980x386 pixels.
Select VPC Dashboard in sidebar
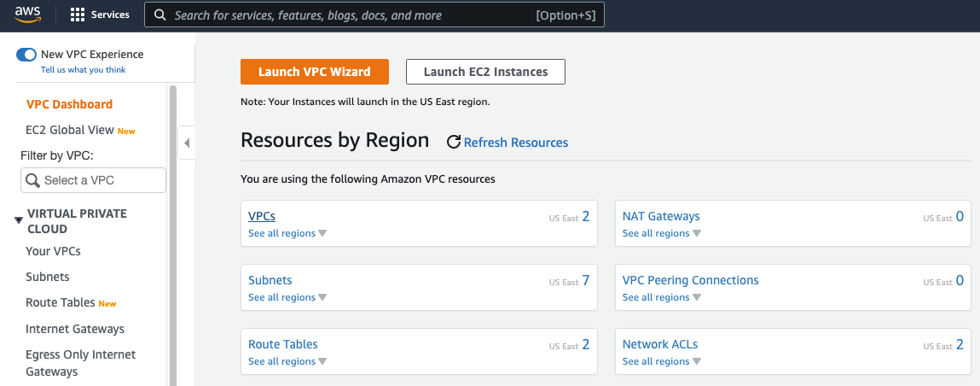[x=69, y=104]
